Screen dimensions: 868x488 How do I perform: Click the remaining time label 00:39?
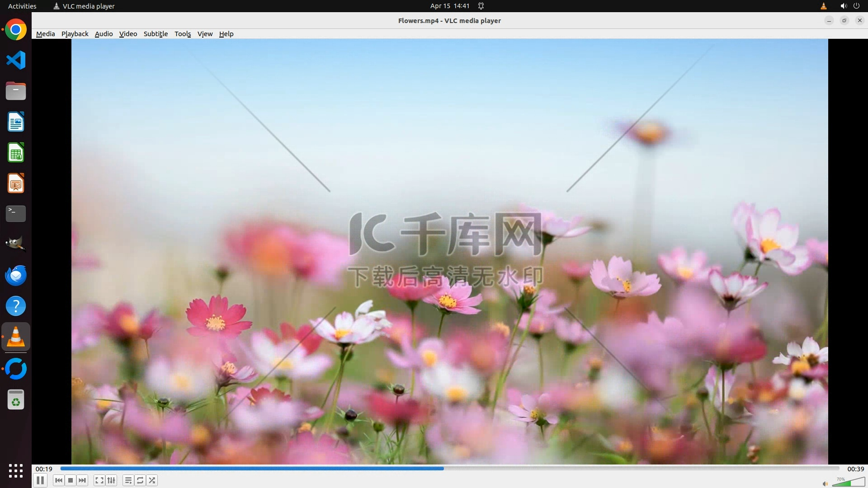point(855,469)
